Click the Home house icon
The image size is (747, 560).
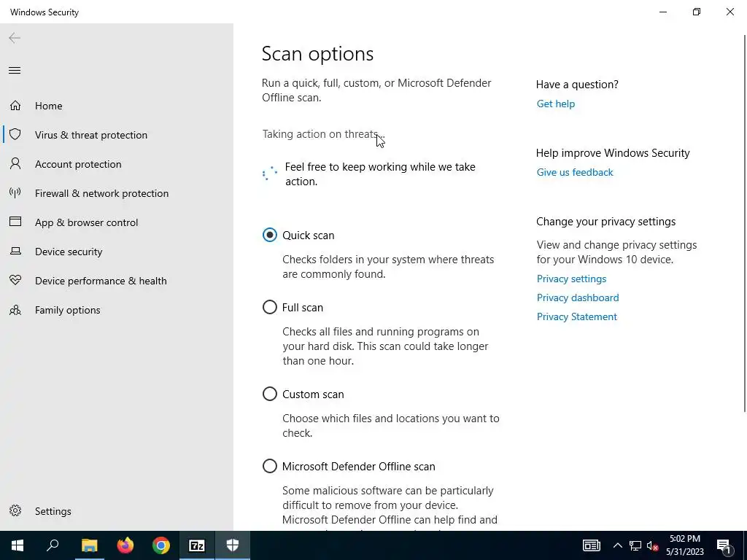(x=15, y=105)
